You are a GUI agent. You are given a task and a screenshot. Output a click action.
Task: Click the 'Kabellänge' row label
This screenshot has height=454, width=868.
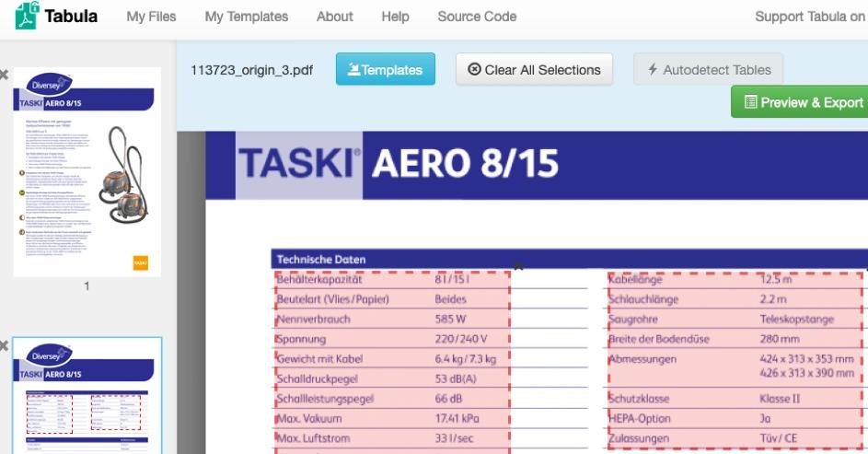(x=635, y=279)
